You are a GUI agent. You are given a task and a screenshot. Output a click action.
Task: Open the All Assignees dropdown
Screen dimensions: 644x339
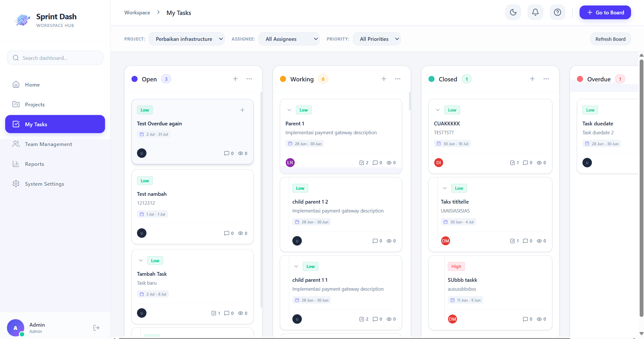pos(289,39)
